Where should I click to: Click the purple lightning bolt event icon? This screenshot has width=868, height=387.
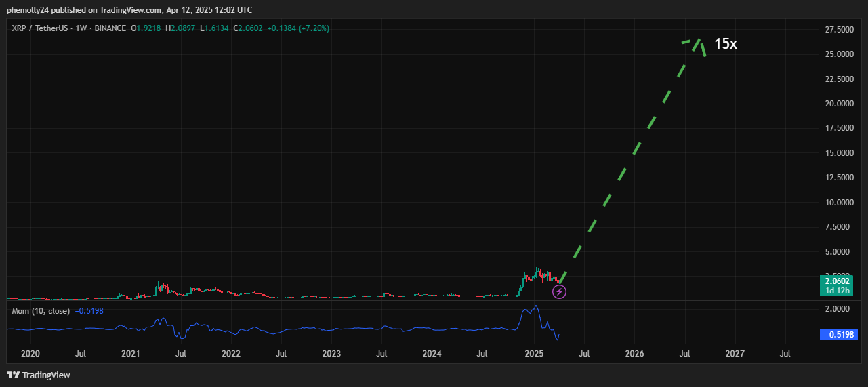tap(559, 292)
